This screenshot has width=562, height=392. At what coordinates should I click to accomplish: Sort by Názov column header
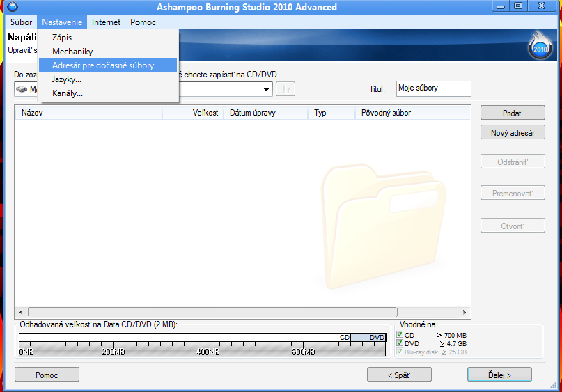88,113
